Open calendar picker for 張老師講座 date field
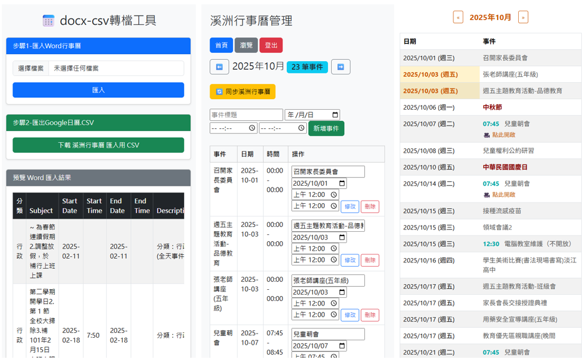The image size is (588, 364). 341,292
